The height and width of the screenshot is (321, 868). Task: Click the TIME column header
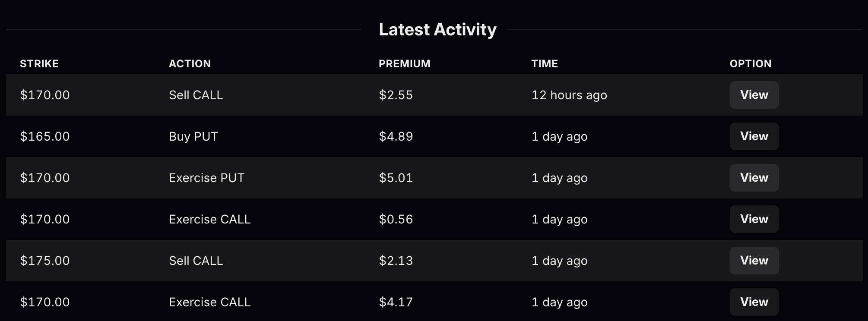tap(544, 64)
